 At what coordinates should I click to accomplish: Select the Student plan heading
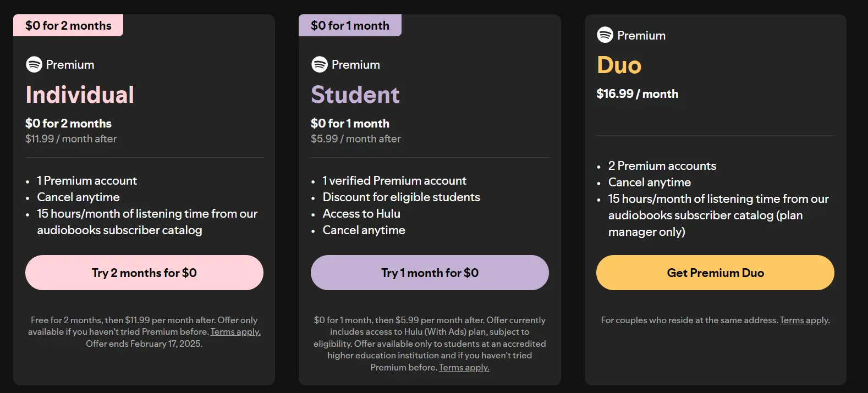355,95
